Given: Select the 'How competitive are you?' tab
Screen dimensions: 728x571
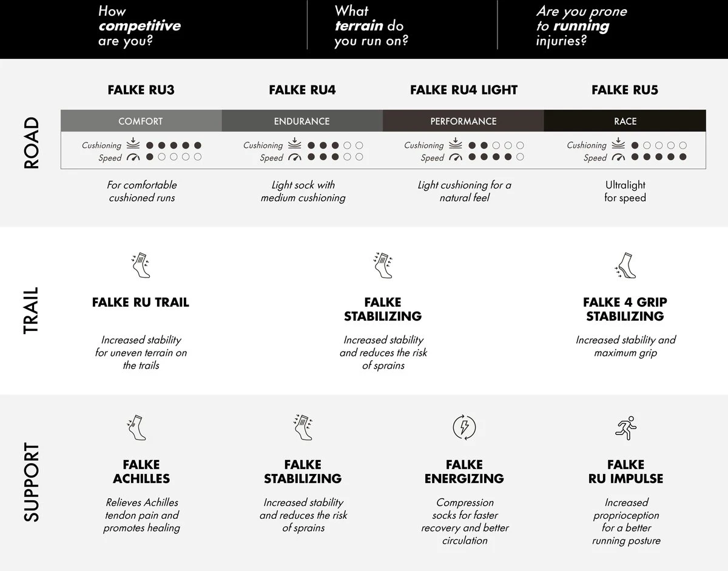Looking at the screenshot, I should pyautogui.click(x=140, y=26).
